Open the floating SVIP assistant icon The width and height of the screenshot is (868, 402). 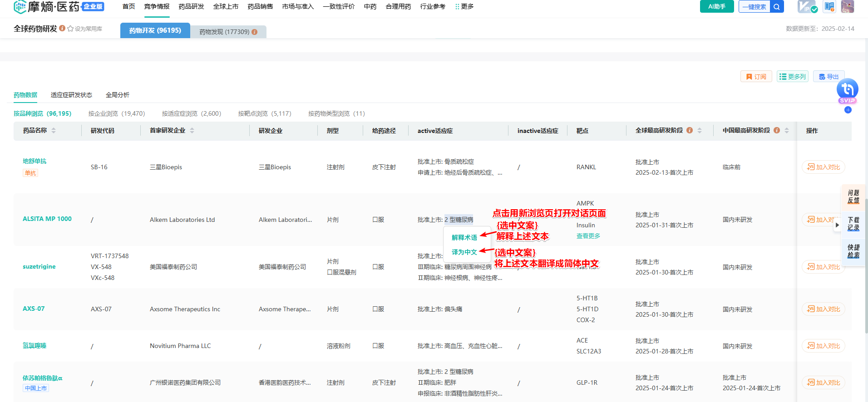click(x=847, y=89)
